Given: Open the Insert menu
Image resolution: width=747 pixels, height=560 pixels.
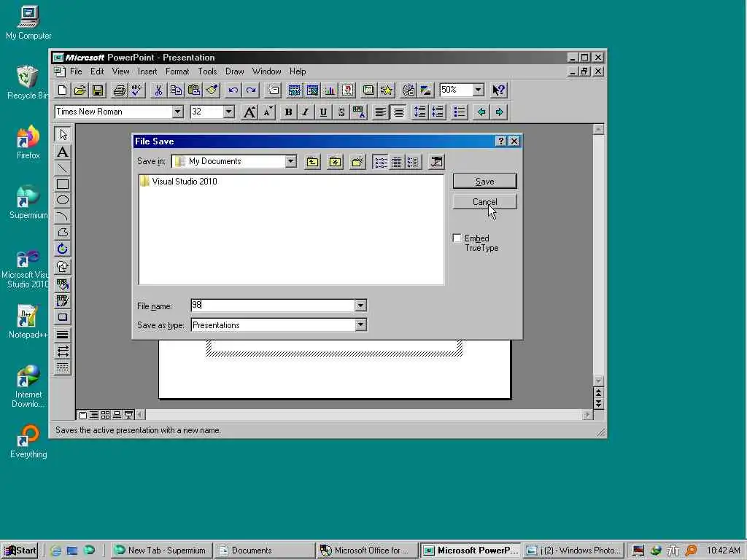Looking at the screenshot, I should (x=147, y=71).
